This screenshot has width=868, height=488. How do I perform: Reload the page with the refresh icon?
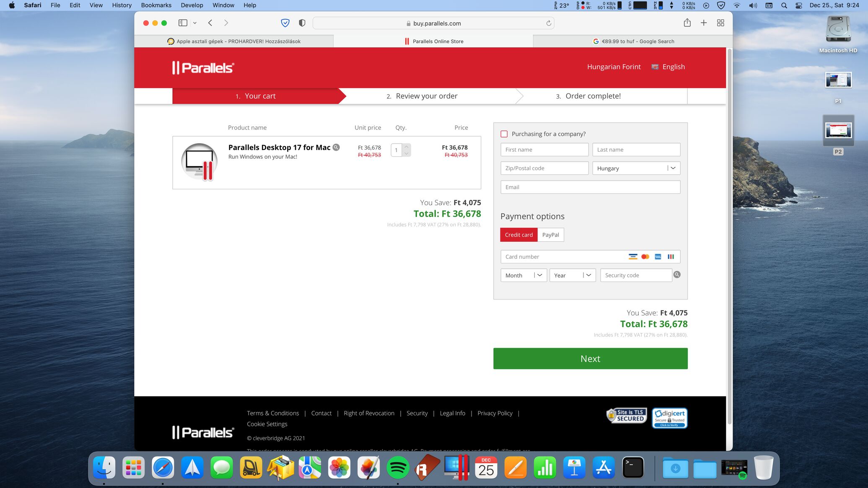pyautogui.click(x=549, y=23)
